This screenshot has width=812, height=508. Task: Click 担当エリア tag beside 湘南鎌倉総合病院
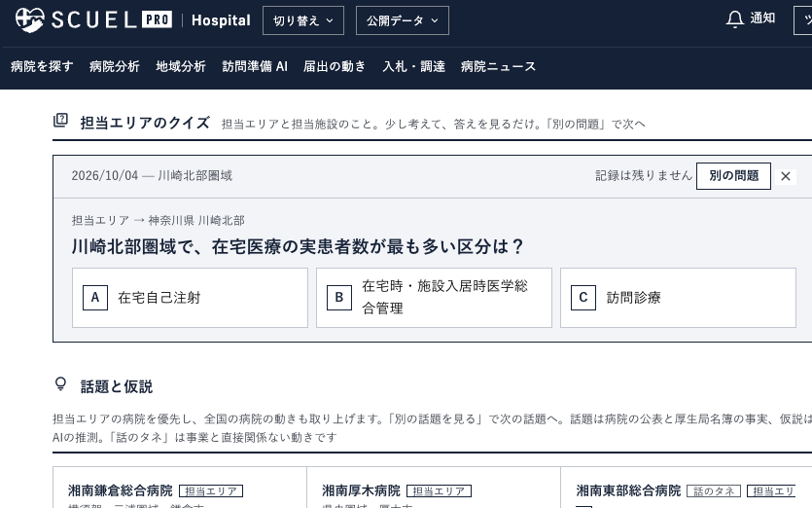[x=211, y=490]
